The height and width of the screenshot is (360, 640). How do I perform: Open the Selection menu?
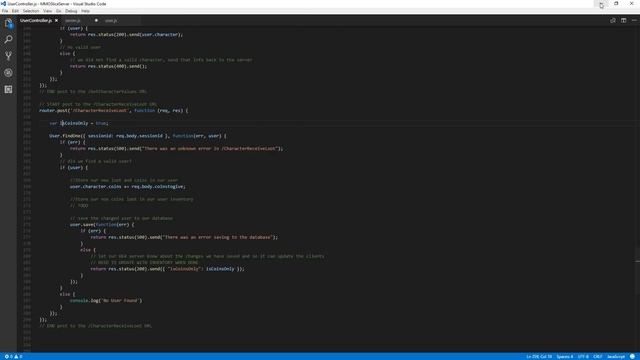pos(31,11)
